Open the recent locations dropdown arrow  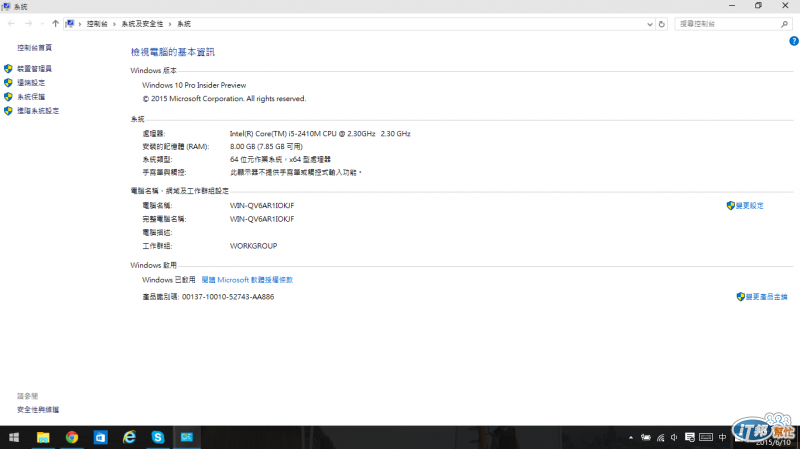[42, 24]
